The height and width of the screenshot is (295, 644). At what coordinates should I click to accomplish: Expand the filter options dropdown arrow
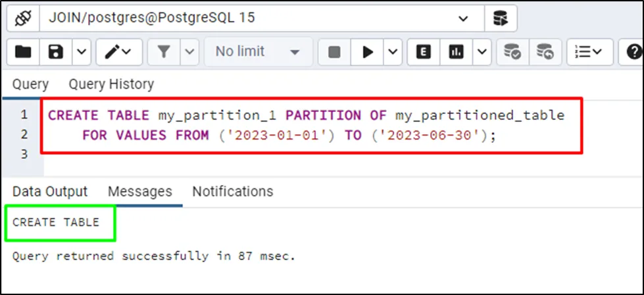coord(189,52)
